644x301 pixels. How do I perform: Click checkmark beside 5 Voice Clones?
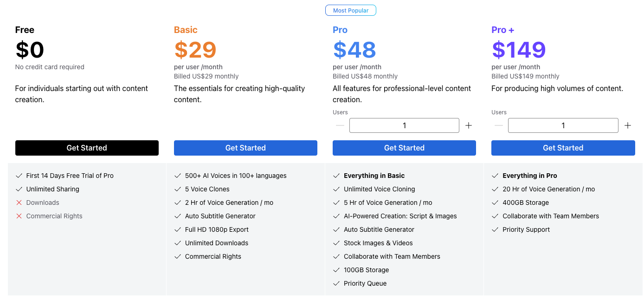[x=178, y=189]
